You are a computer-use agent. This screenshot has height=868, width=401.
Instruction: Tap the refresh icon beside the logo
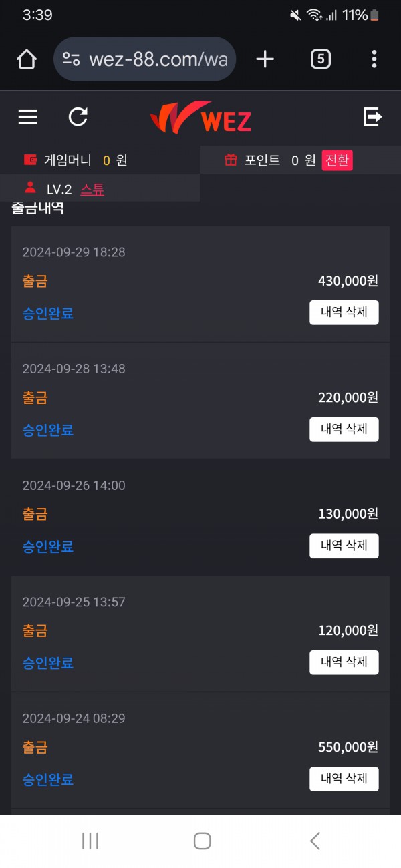(78, 117)
